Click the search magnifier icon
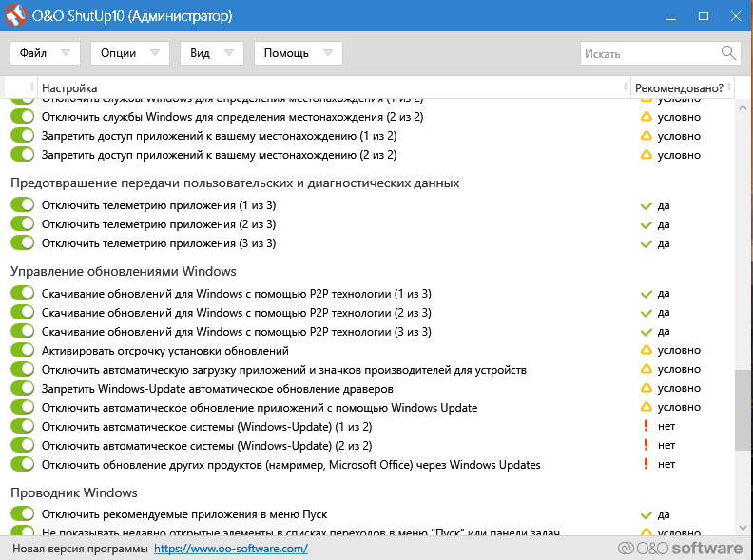This screenshot has width=753, height=560. click(x=728, y=53)
